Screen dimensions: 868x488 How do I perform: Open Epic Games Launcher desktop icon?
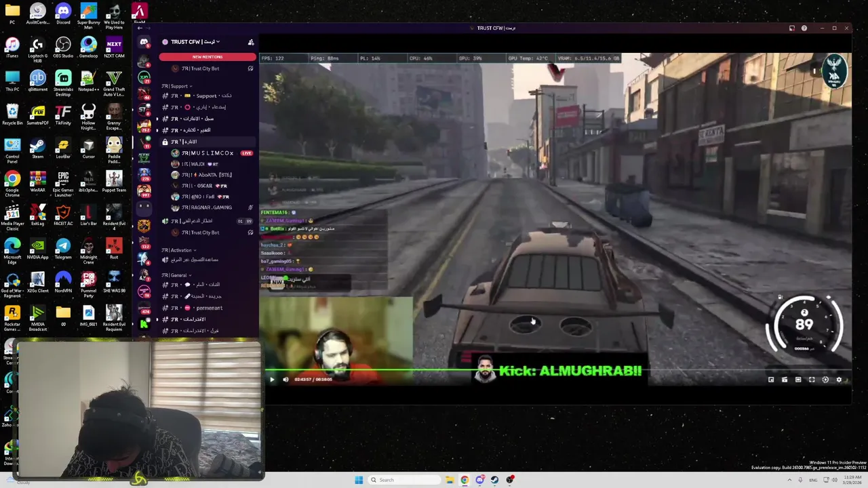pos(63,183)
